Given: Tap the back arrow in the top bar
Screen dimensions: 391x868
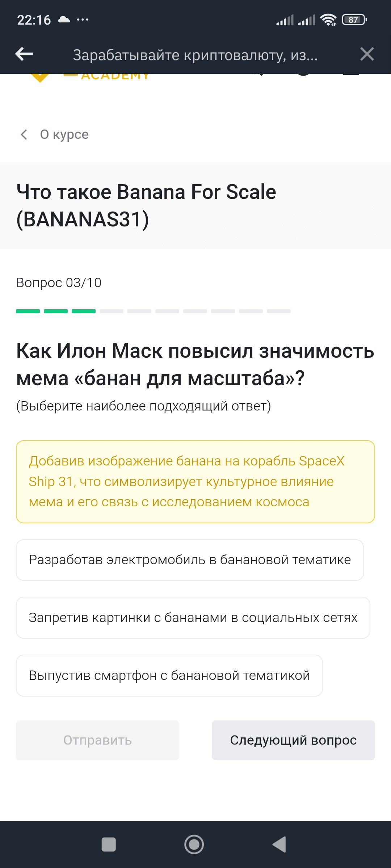Looking at the screenshot, I should (24, 54).
